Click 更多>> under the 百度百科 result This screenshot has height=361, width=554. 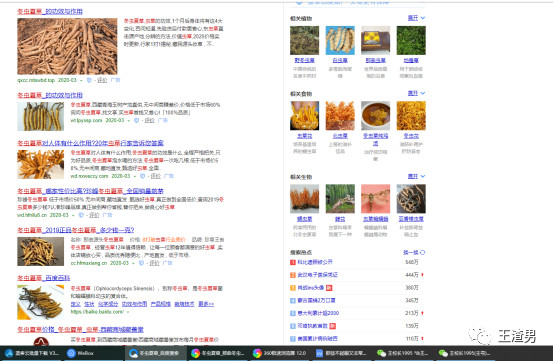[x=206, y=304]
